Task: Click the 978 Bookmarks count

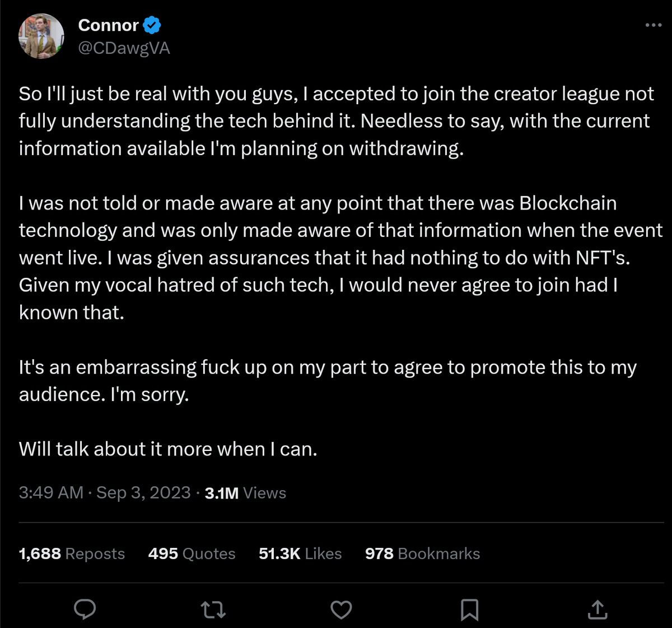Action: pos(422,553)
